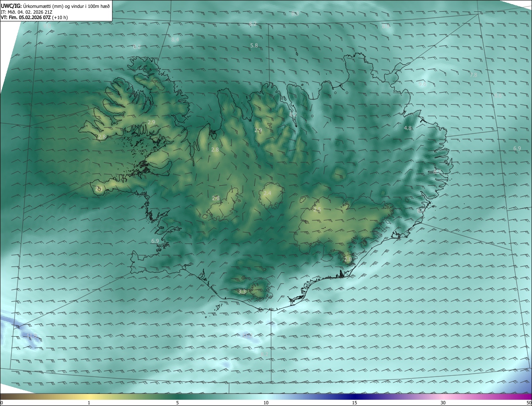Click the "10" tick label on the colorbar
This screenshot has height=406, width=532.
tap(266, 403)
